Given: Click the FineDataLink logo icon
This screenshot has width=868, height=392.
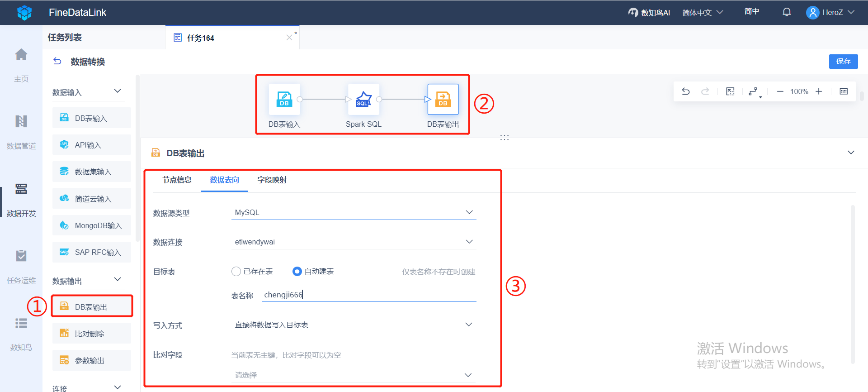Looking at the screenshot, I should [24, 13].
